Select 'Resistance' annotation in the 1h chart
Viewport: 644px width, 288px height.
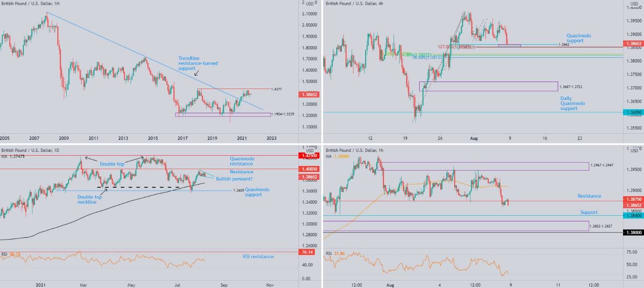tap(589, 196)
